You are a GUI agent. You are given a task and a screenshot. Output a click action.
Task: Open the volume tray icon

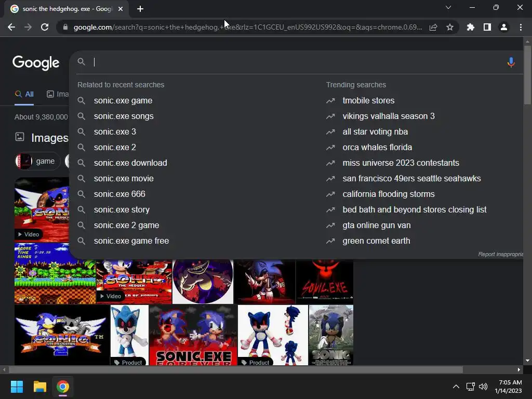pos(483,387)
